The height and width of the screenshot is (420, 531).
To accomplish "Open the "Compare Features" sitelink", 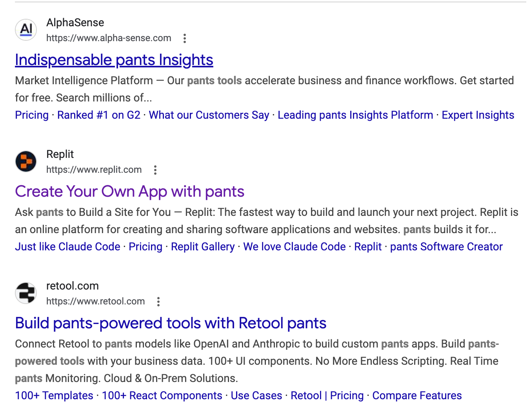I will (x=417, y=396).
